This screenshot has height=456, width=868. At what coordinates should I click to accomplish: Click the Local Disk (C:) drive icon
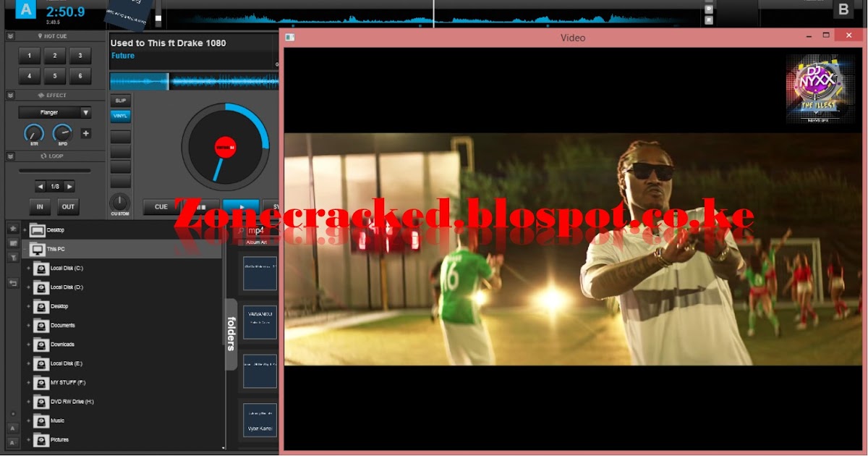41,269
